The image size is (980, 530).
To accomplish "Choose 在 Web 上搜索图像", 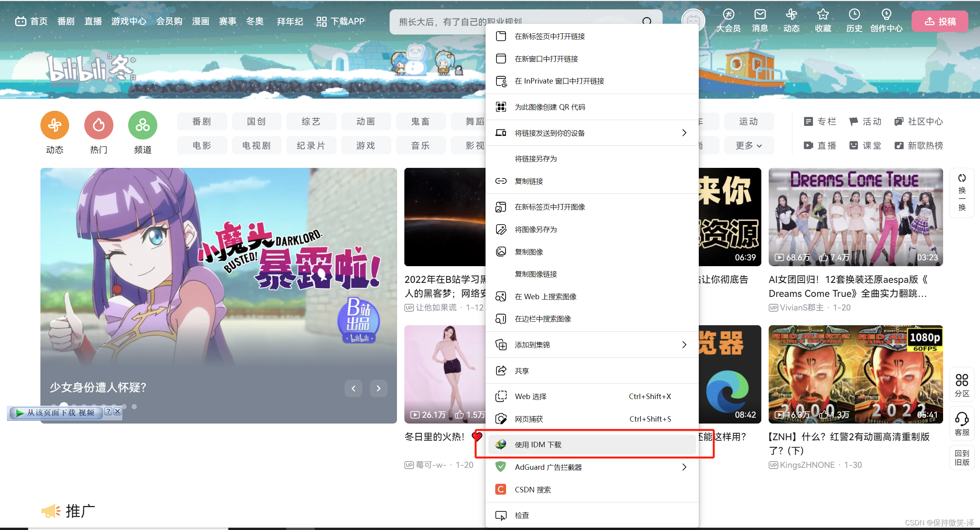I will pyautogui.click(x=592, y=296).
